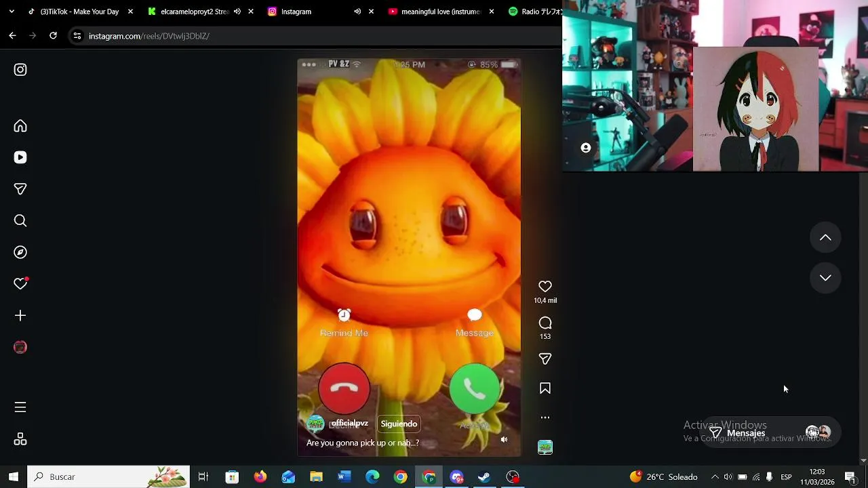Open Microsoft Edge from the taskbar
The image size is (868, 488).
[372, 476]
